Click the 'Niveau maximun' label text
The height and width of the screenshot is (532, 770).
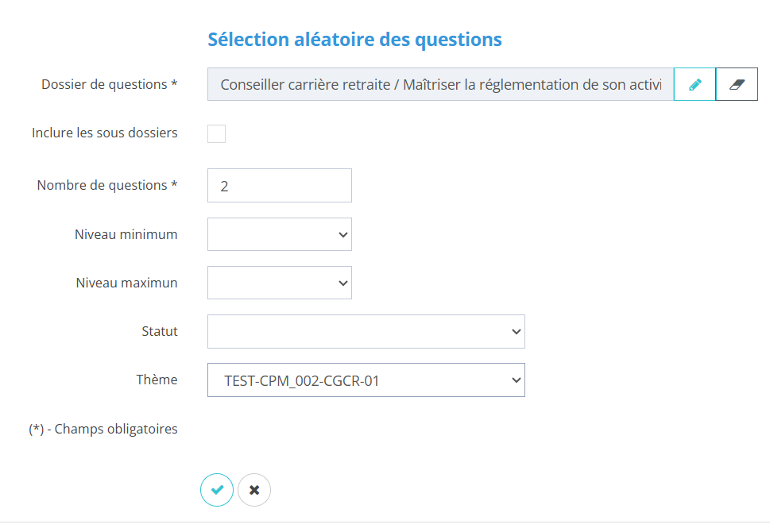[127, 283]
